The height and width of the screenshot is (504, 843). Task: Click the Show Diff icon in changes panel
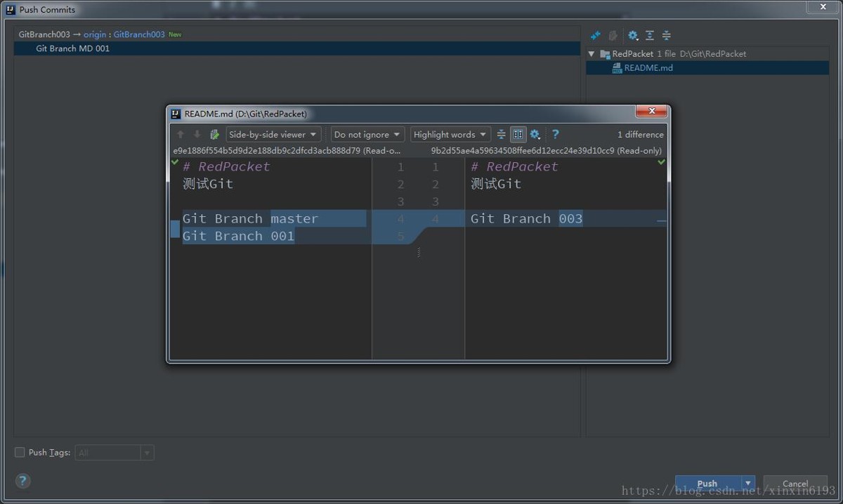[x=596, y=35]
